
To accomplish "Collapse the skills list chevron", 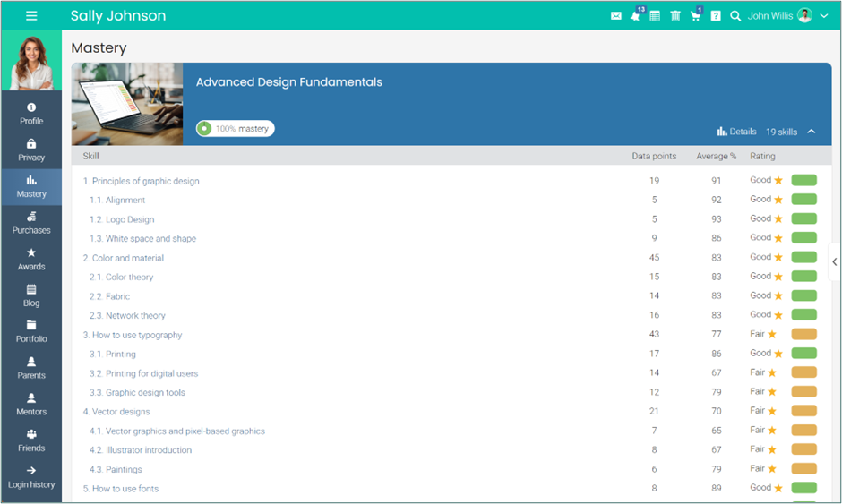I will coord(812,132).
